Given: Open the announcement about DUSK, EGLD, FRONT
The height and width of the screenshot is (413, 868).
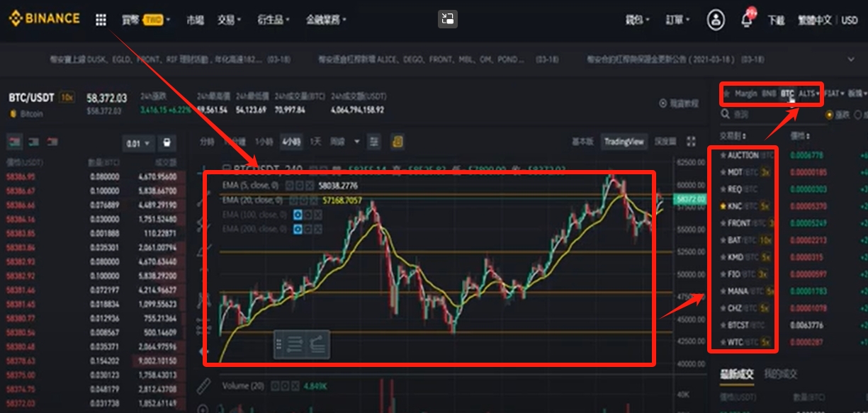Looking at the screenshot, I should tap(170, 60).
